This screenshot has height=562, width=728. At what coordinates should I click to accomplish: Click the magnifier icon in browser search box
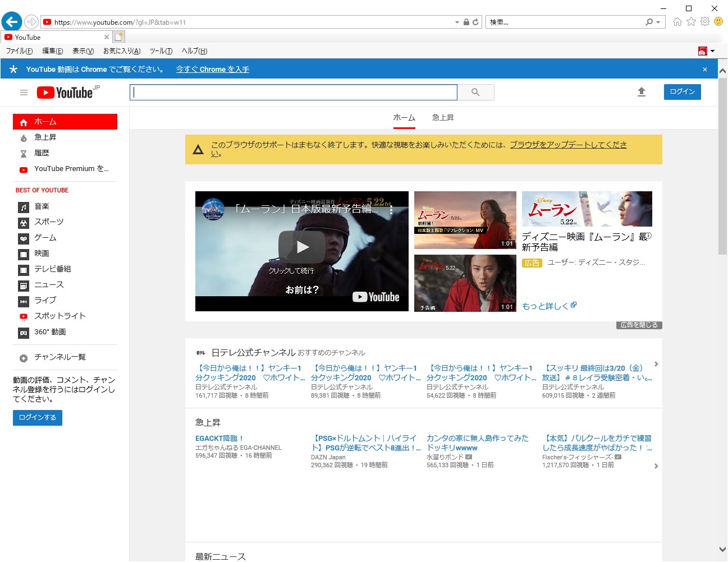coord(649,22)
